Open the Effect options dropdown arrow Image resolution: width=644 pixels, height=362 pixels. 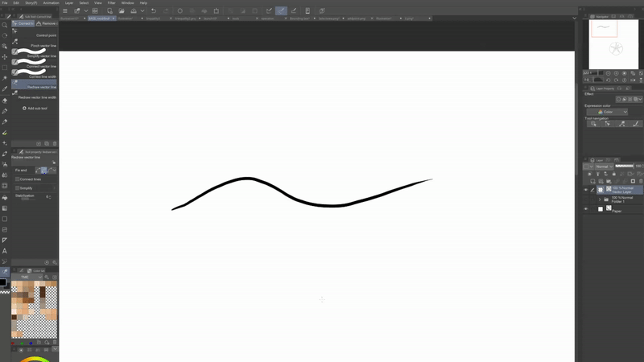click(640, 99)
